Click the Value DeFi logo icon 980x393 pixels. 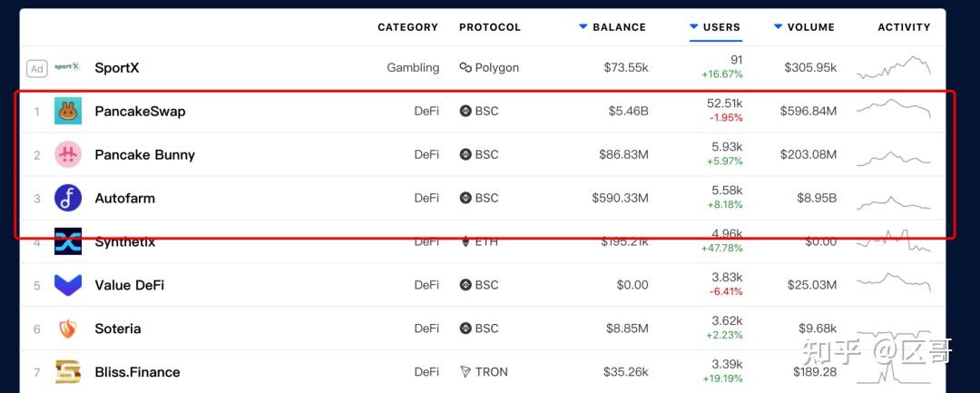click(68, 285)
